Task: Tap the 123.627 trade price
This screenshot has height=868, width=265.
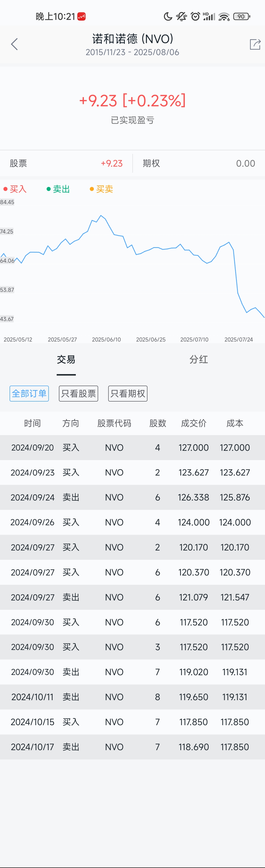Action: [x=194, y=472]
